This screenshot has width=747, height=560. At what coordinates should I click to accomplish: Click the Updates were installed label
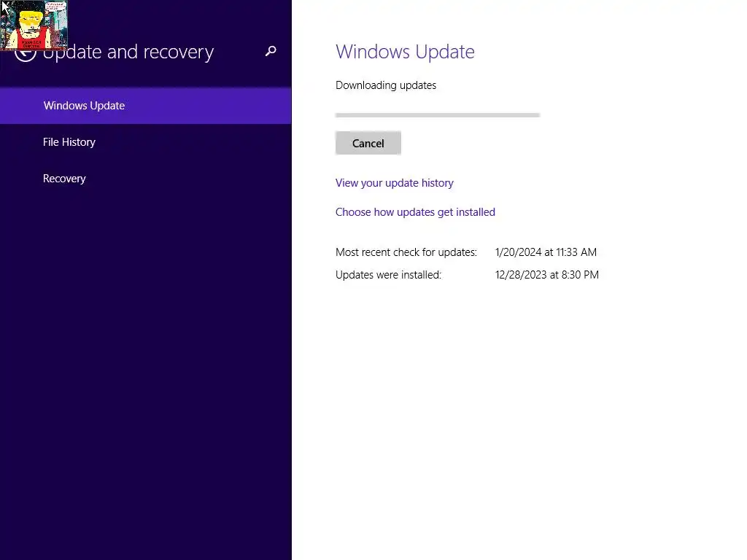click(x=388, y=275)
